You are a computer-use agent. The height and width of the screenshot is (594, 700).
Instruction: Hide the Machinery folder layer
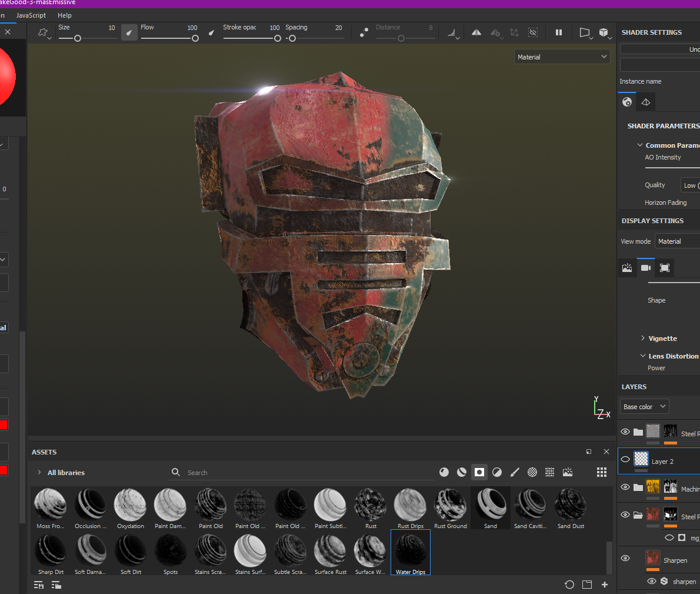625,487
